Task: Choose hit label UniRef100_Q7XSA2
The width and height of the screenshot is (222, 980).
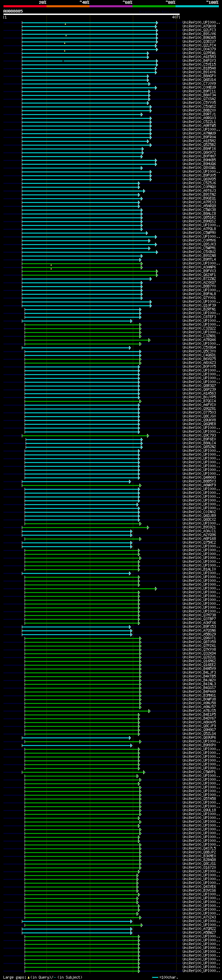Action: coord(199,99)
